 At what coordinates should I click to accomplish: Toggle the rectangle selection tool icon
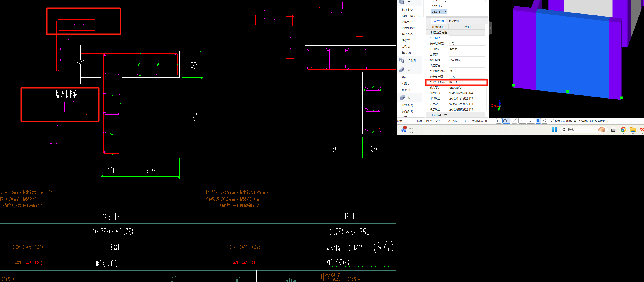(505, 121)
